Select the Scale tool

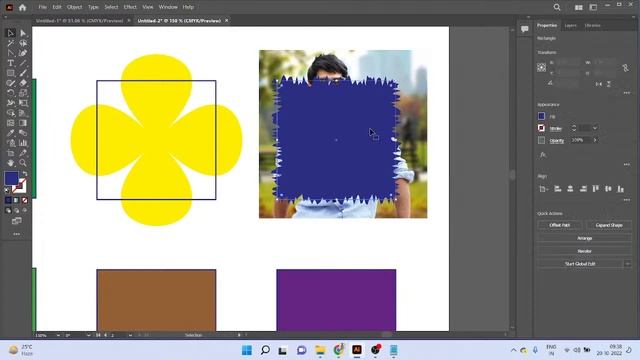click(23, 93)
